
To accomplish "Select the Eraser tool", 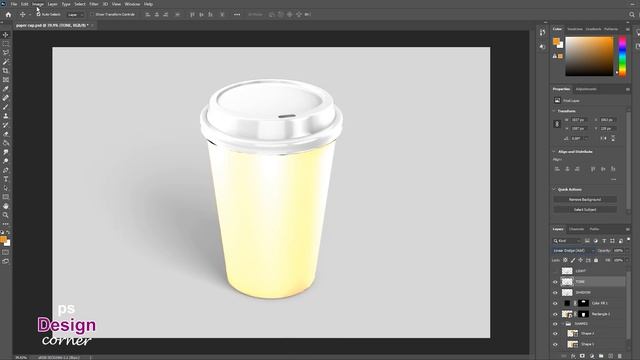I will (6, 134).
